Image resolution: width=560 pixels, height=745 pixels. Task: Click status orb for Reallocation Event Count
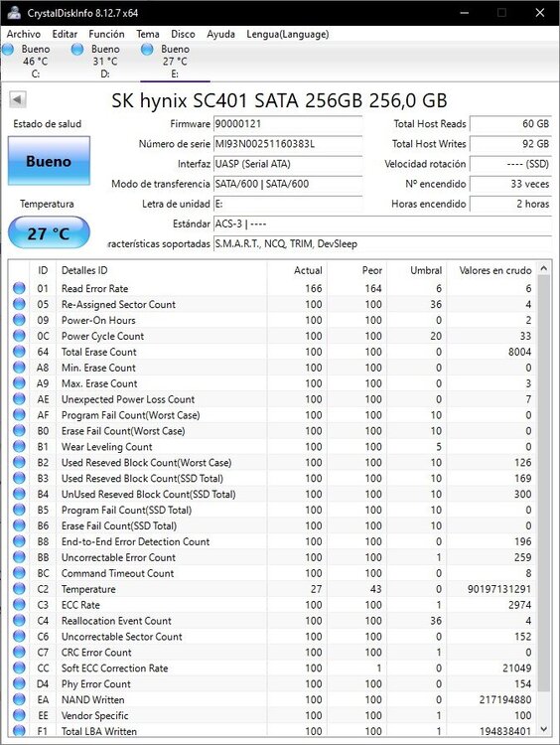tap(20, 620)
